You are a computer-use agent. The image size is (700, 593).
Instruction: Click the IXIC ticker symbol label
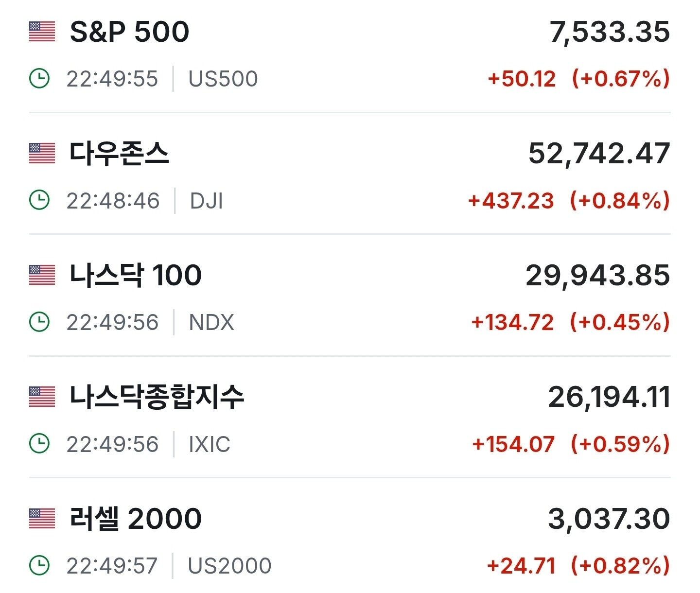210,444
